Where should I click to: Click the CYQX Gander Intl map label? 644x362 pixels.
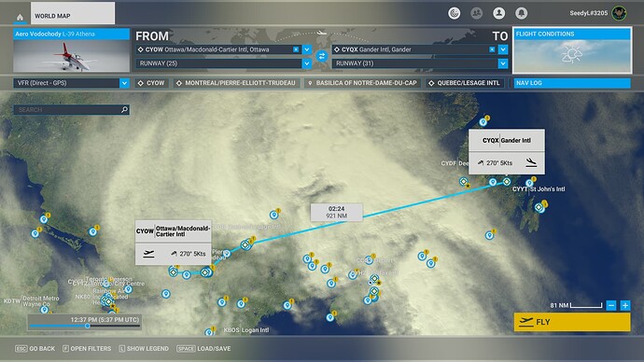507,140
